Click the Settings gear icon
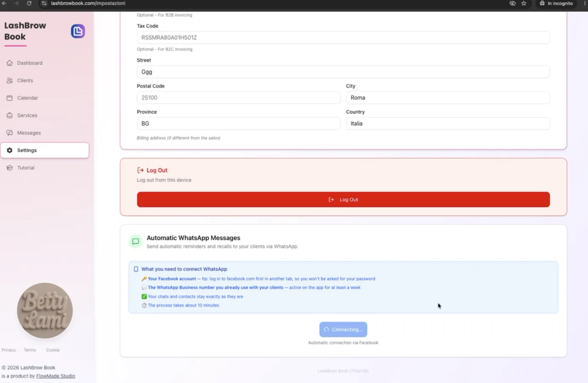Screen dimensions: 588x383 point(10,150)
